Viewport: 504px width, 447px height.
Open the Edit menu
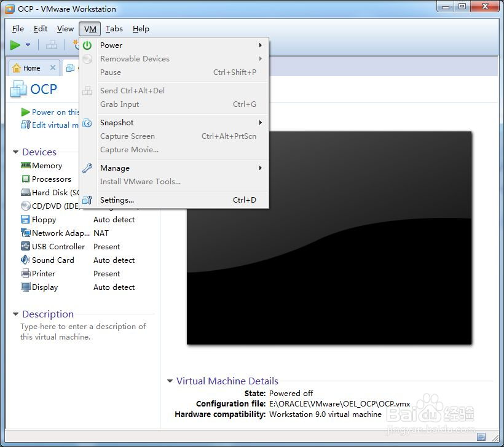(41, 29)
